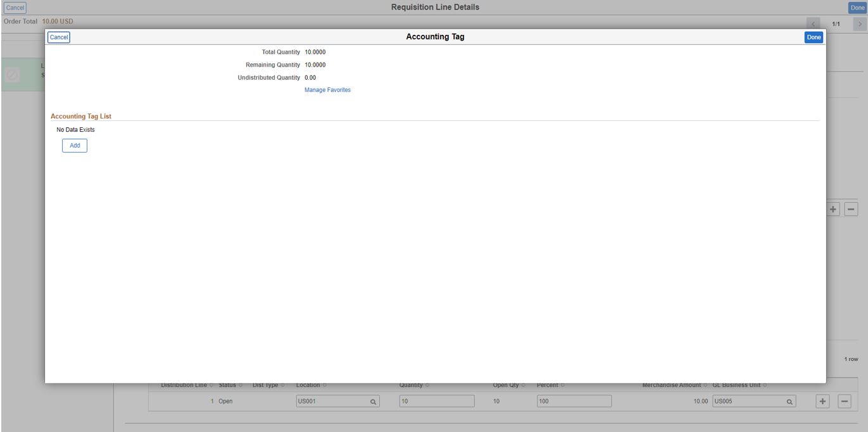Click Done in the Accounting Tag dialog
Screen dimensions: 868x432
(813, 37)
